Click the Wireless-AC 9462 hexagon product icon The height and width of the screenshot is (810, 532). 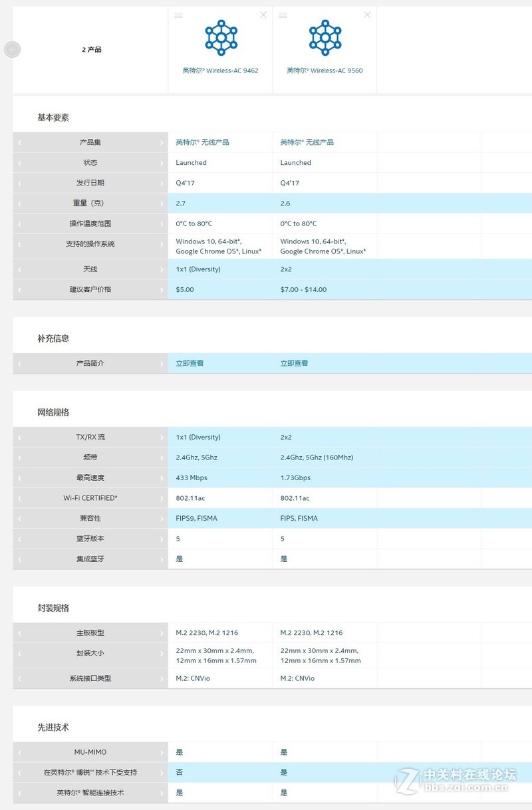[219, 37]
